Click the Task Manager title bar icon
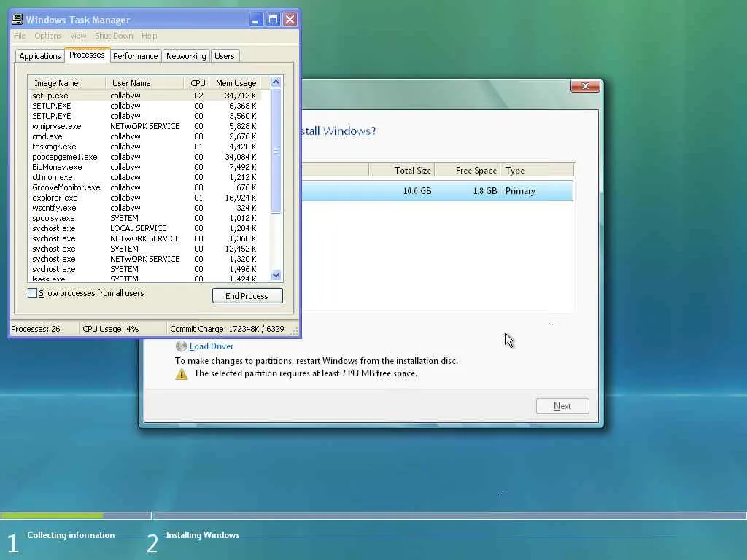747x560 pixels. tap(18, 19)
